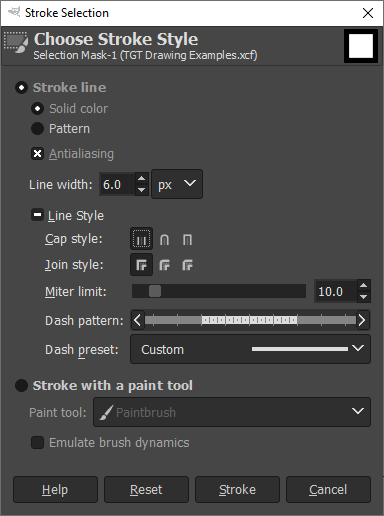Choose the round join style icon

pos(164,265)
